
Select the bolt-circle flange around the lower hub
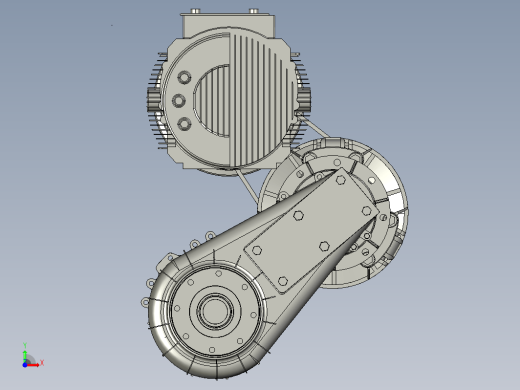(x=215, y=311)
